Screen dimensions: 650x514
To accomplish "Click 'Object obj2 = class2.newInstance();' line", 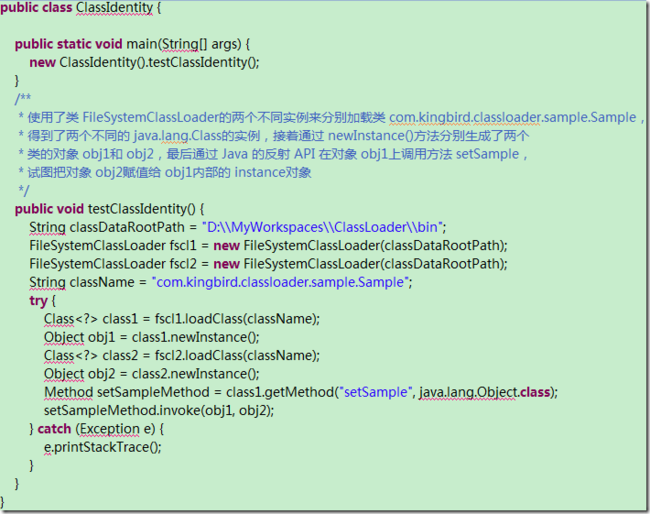I will pos(152,374).
